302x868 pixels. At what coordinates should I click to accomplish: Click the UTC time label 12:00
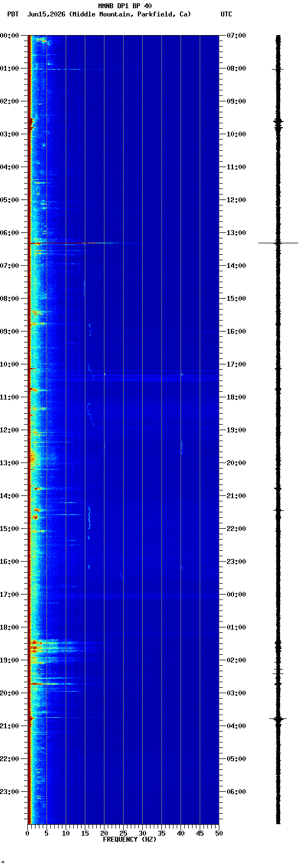click(x=236, y=200)
